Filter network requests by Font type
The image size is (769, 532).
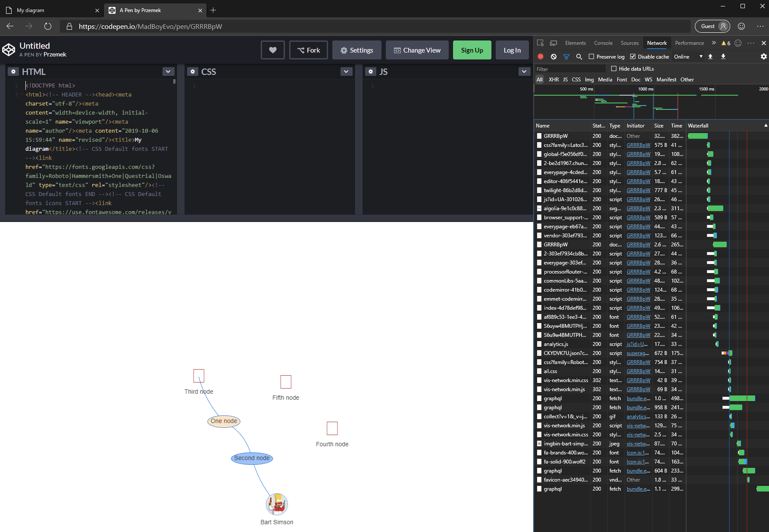pyautogui.click(x=622, y=79)
